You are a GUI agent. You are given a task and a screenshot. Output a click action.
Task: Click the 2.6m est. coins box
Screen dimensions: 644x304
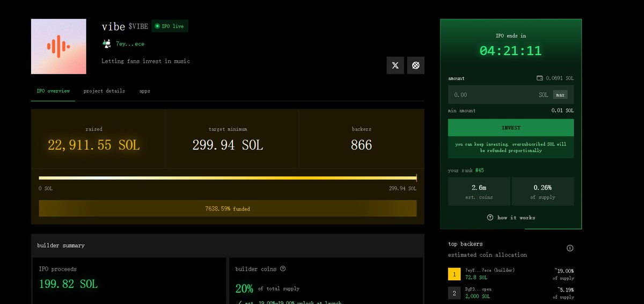(x=479, y=191)
